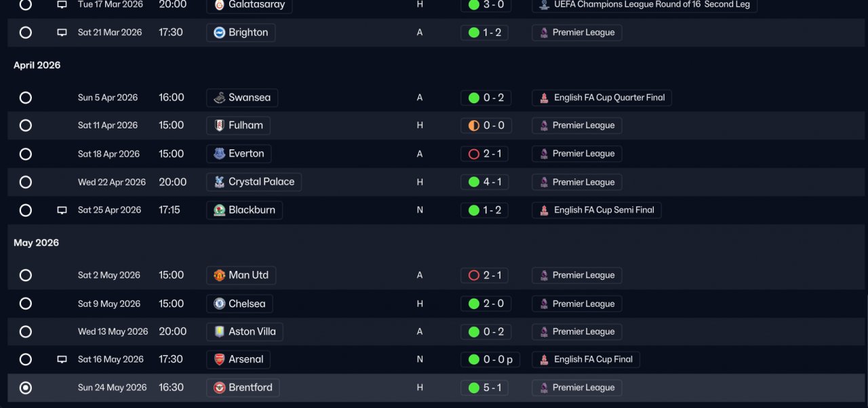Select the Brentford fixture radio button

click(26, 388)
